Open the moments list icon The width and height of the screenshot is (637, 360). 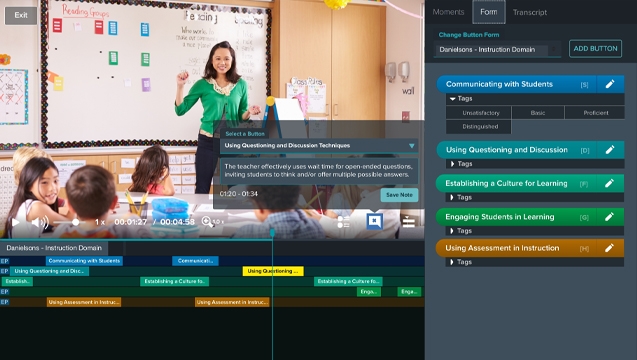point(343,222)
